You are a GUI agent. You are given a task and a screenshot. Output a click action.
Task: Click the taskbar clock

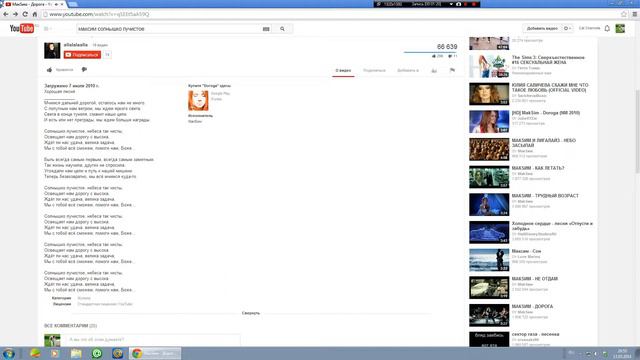pyautogui.click(x=622, y=353)
